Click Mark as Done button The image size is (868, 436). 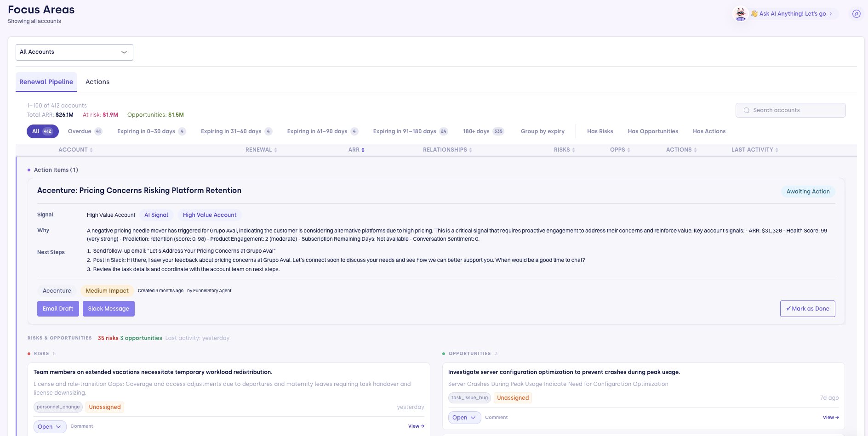pos(807,309)
